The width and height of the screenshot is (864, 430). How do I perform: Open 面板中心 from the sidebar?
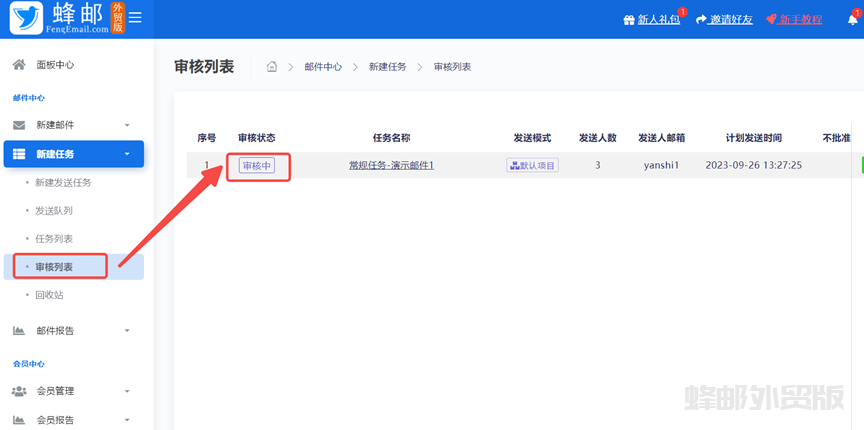tap(55, 65)
